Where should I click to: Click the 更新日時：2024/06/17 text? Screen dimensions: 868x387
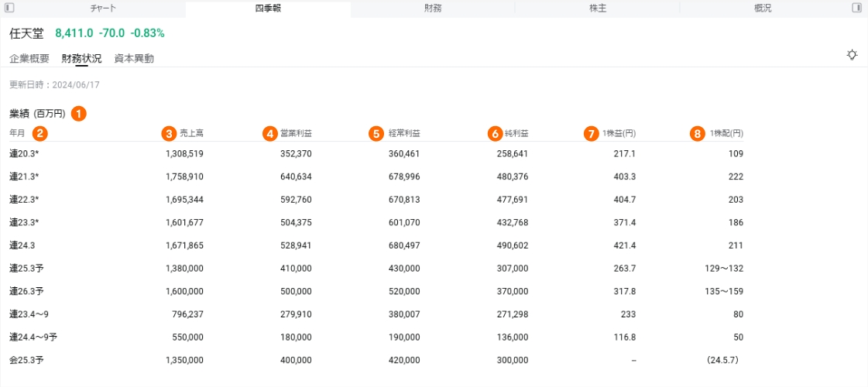54,85
